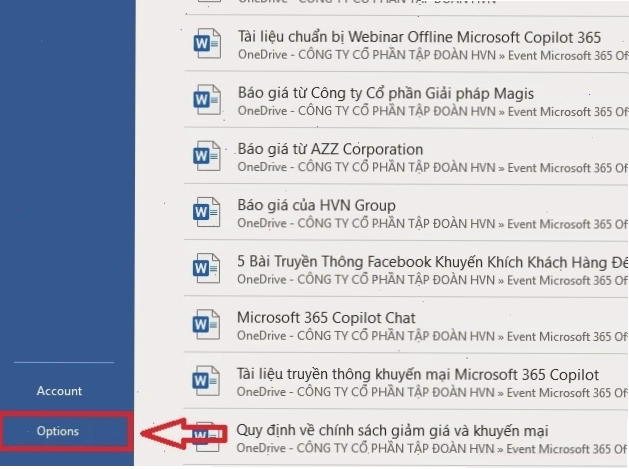The width and height of the screenshot is (629, 469).
Task: Click Word icon beside 5 Bài Truyền Thông document
Action: [207, 268]
